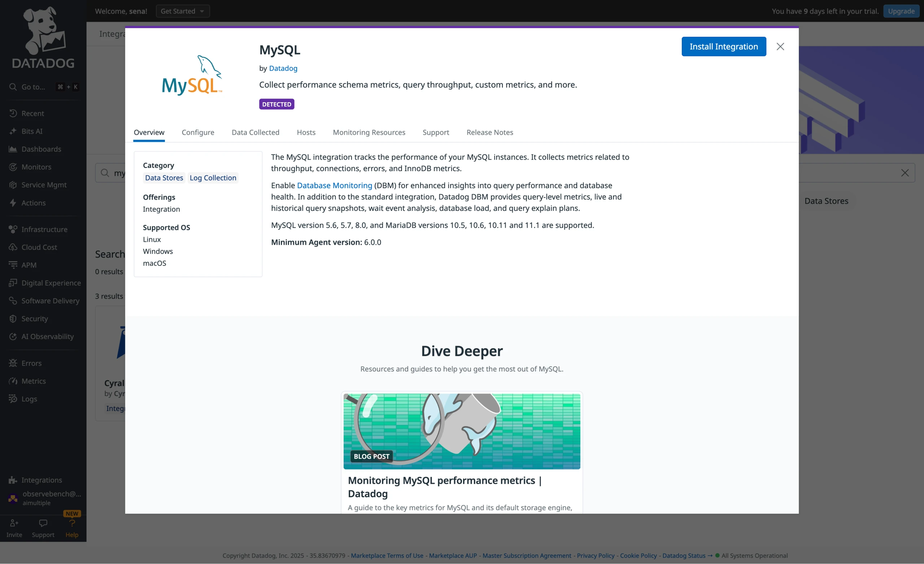Screen dimensions: 924x564
Task: Open Marketplace Terms of Use link
Action: click(387, 555)
